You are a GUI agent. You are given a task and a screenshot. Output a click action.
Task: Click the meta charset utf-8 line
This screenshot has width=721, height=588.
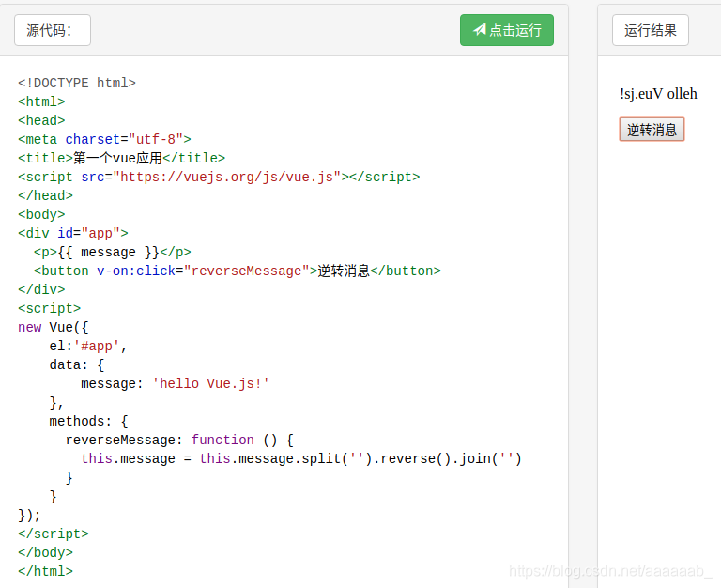(x=104, y=139)
